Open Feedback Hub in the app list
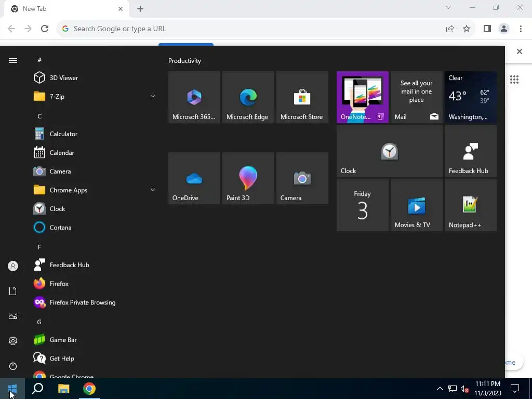The width and height of the screenshot is (532, 399). click(x=95, y=265)
